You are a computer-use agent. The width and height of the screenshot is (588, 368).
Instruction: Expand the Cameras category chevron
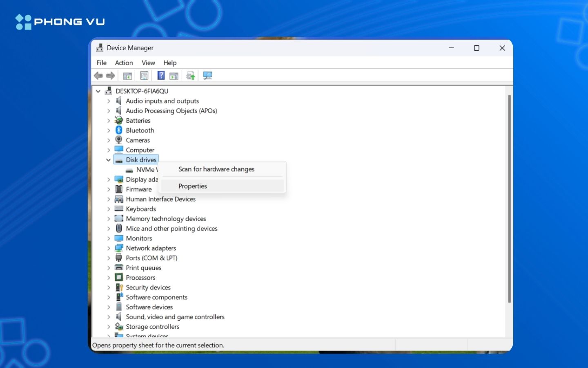(109, 140)
